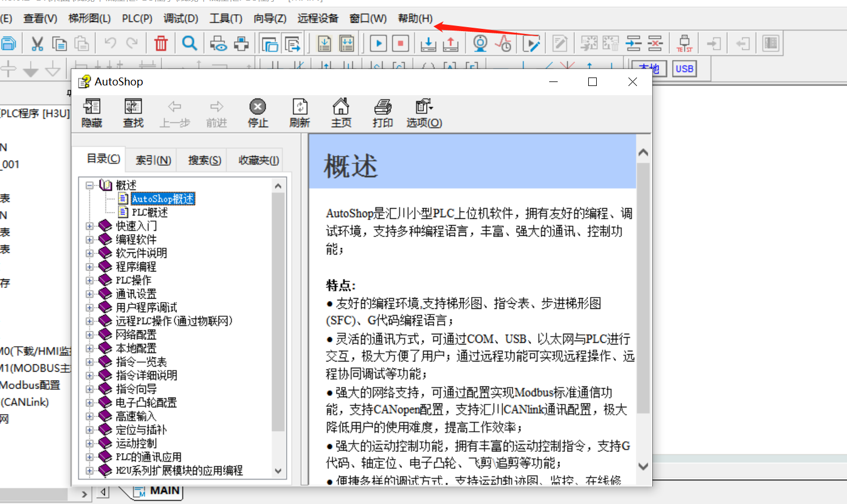Viewport: 847px width, 504px height.
Task: Expand the PLC操作 tree node
Action: (89, 280)
